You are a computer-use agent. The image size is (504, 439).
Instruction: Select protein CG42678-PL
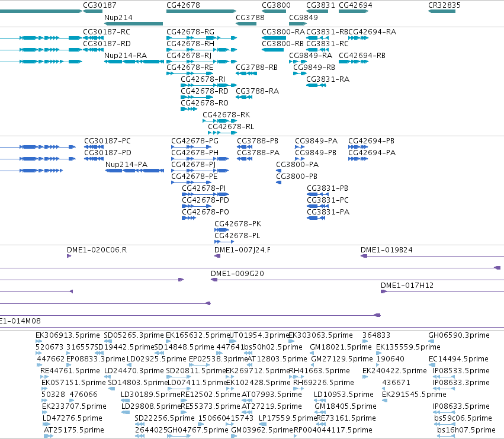point(237,236)
